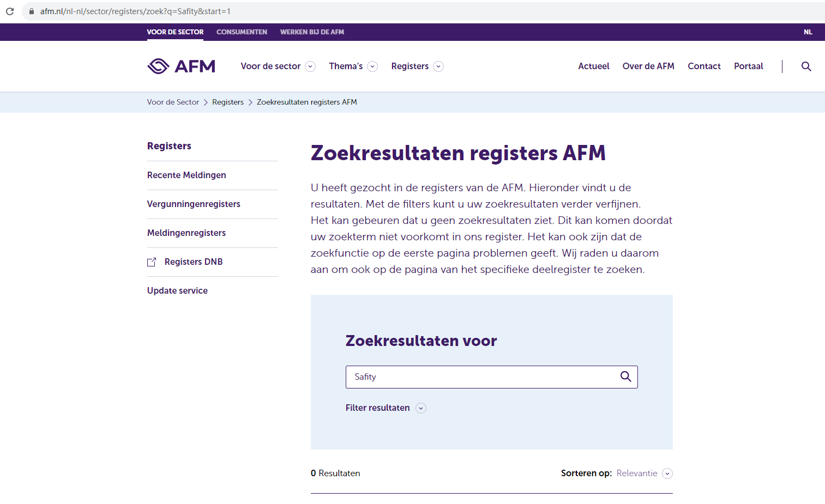Switch to the Consumenten tab
This screenshot has height=504, width=825.
(242, 32)
